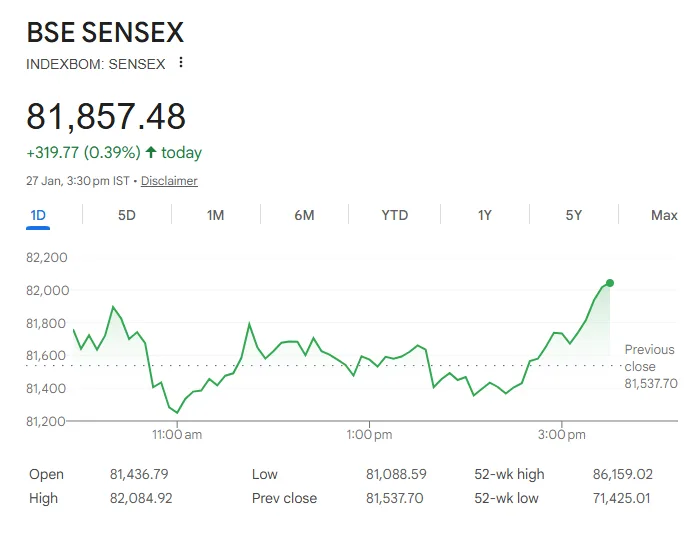
Task: Select the 1D time range tab
Action: (38, 215)
